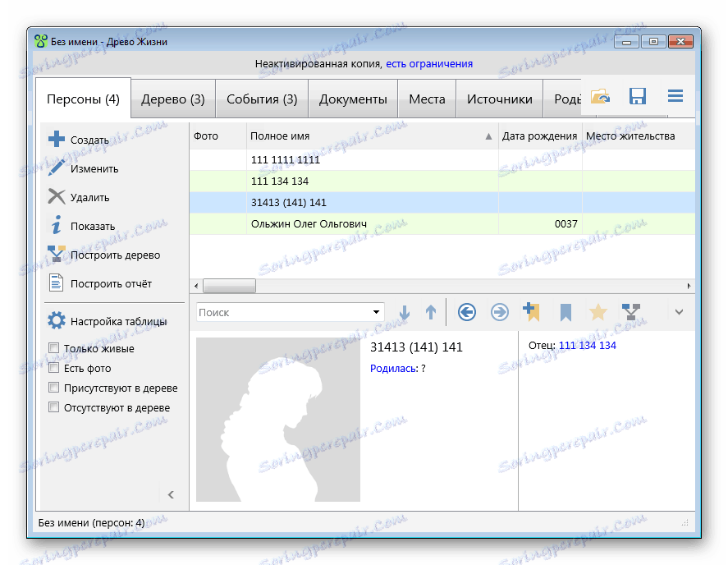Viewport: 728px width, 565px height.
Task: Open the hamburger main menu
Action: (x=675, y=96)
